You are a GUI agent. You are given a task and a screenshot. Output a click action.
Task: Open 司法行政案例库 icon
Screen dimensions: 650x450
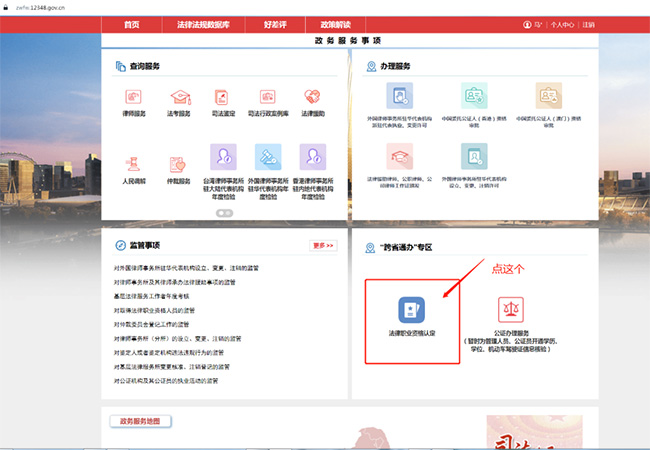click(x=268, y=97)
